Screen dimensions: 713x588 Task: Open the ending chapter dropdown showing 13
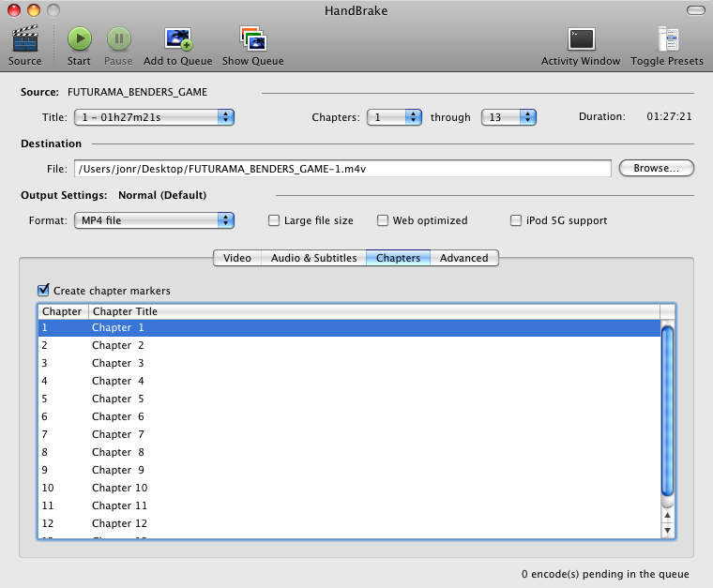[508, 117]
